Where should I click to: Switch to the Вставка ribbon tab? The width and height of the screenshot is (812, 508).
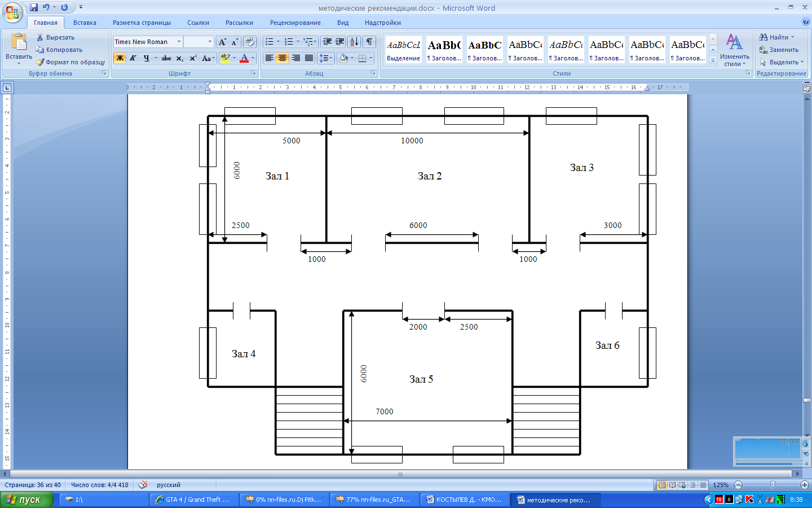(85, 23)
